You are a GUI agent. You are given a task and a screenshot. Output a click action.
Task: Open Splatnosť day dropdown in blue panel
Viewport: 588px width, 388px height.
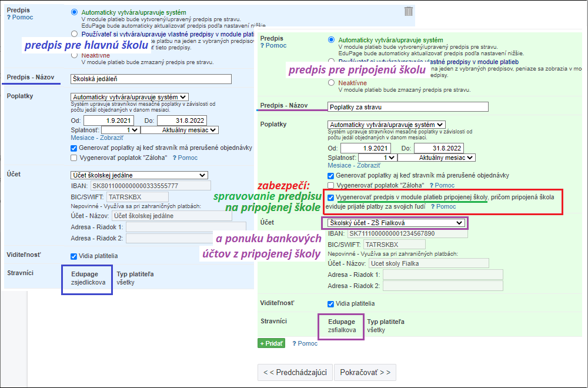click(121, 130)
